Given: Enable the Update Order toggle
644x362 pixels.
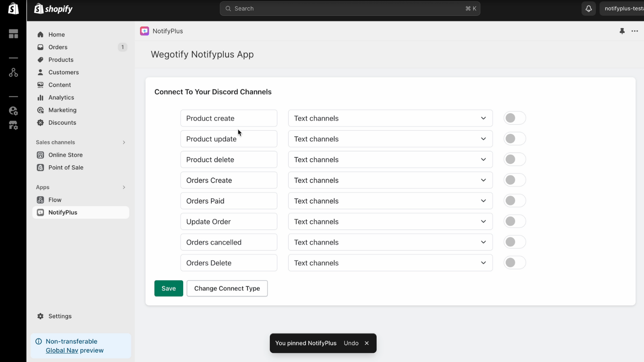Looking at the screenshot, I should pos(515,221).
